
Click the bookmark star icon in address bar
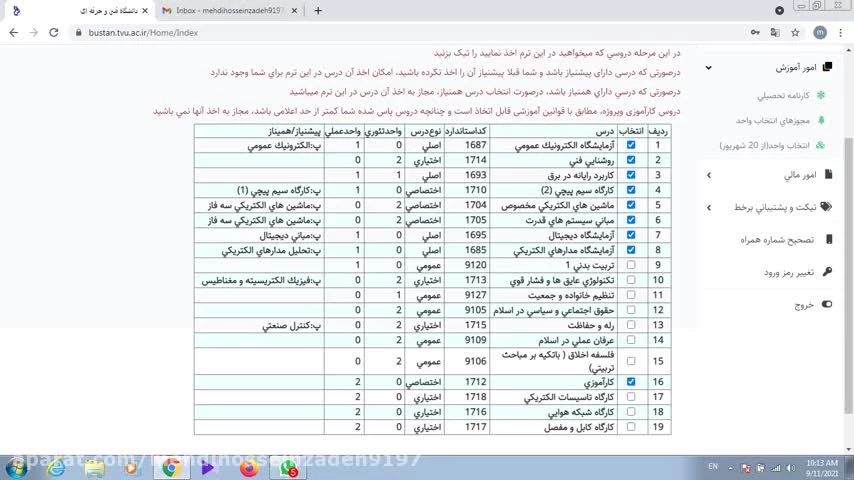(x=795, y=32)
